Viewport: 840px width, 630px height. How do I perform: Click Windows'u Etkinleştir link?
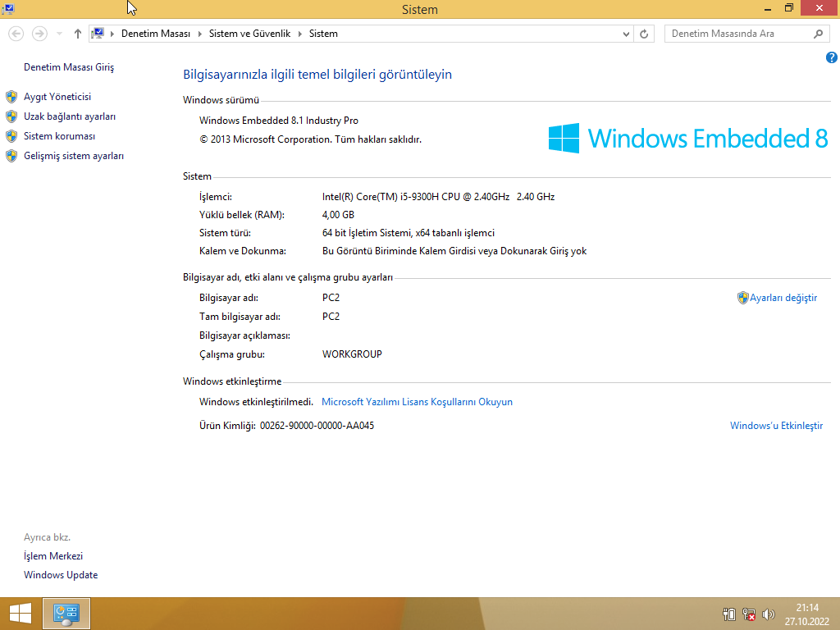click(776, 426)
